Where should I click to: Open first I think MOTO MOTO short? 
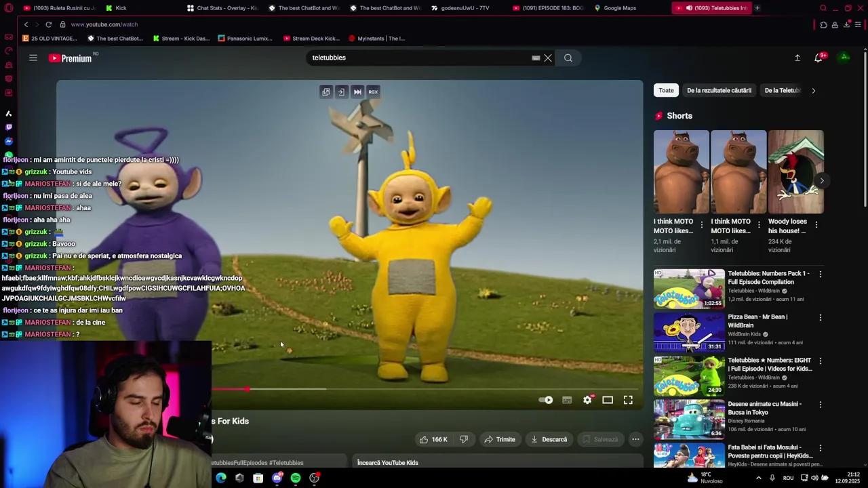click(681, 172)
